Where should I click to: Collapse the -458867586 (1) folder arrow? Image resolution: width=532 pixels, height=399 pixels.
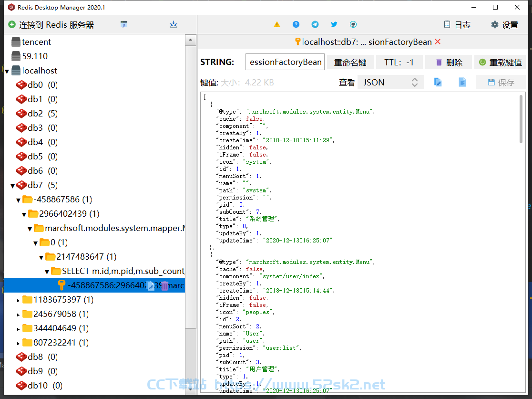click(x=18, y=200)
